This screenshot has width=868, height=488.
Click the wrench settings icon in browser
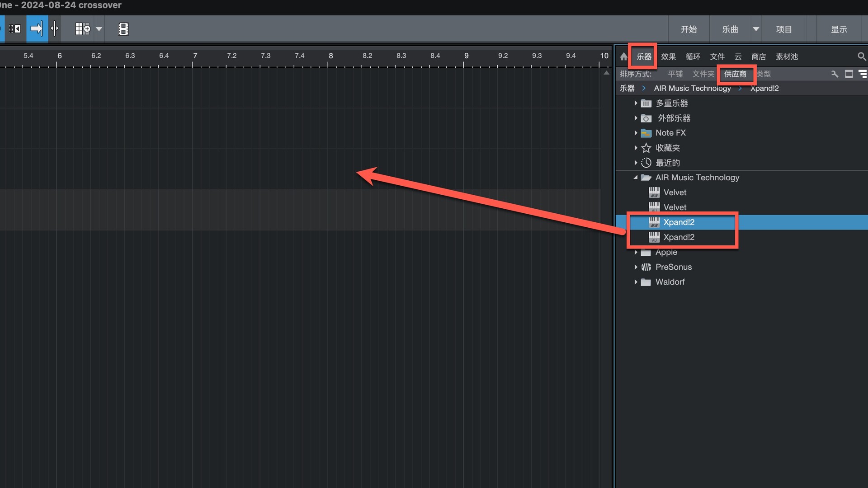(x=835, y=74)
